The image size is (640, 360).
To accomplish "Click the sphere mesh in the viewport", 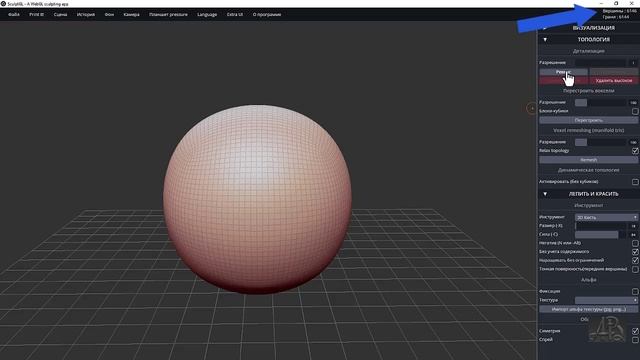I will pyautogui.click(x=257, y=199).
